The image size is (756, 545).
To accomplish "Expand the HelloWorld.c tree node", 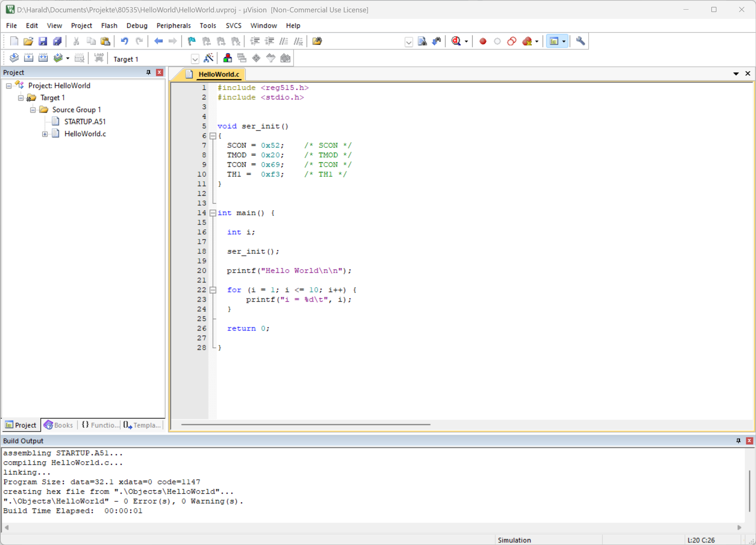I will click(45, 134).
